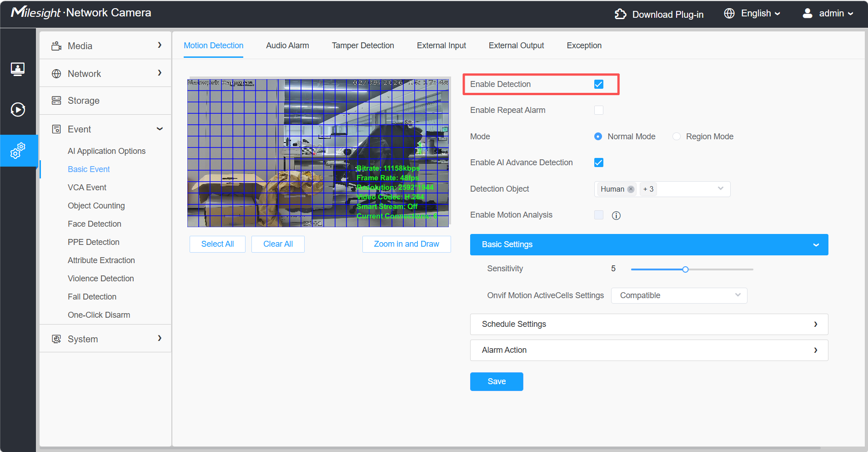The height and width of the screenshot is (452, 868).
Task: Check the Enable Repeat Alarm checkbox
Action: tap(599, 110)
